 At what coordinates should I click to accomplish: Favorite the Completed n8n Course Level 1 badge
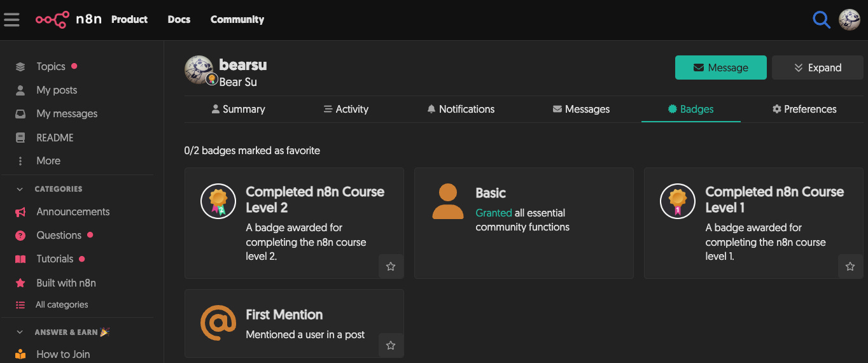coord(850,266)
